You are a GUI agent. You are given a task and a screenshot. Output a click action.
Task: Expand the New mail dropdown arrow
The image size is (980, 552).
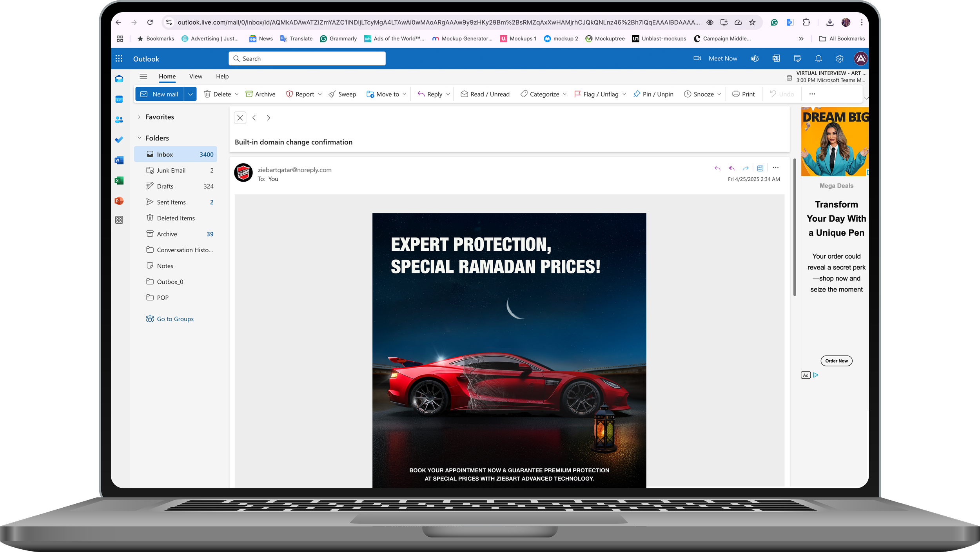click(191, 94)
